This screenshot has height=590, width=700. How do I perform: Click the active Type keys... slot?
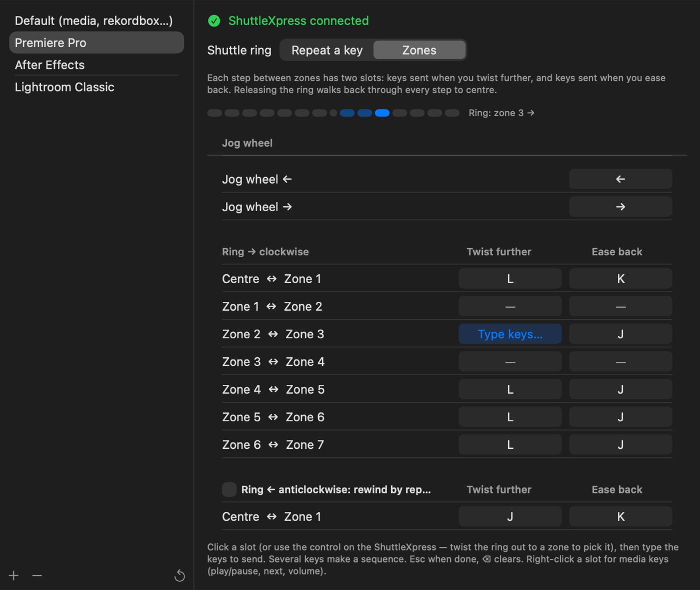[510, 334]
